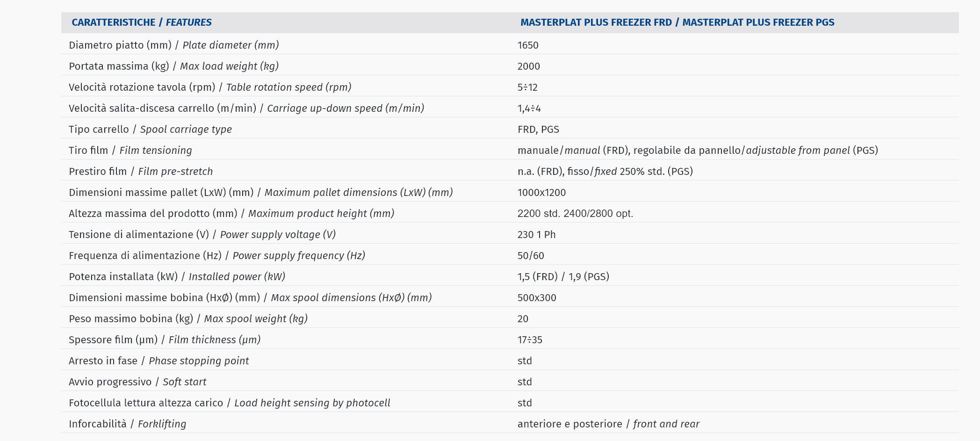Click the Film tensioning value text
The width and height of the screenshot is (980, 441).
(x=698, y=151)
